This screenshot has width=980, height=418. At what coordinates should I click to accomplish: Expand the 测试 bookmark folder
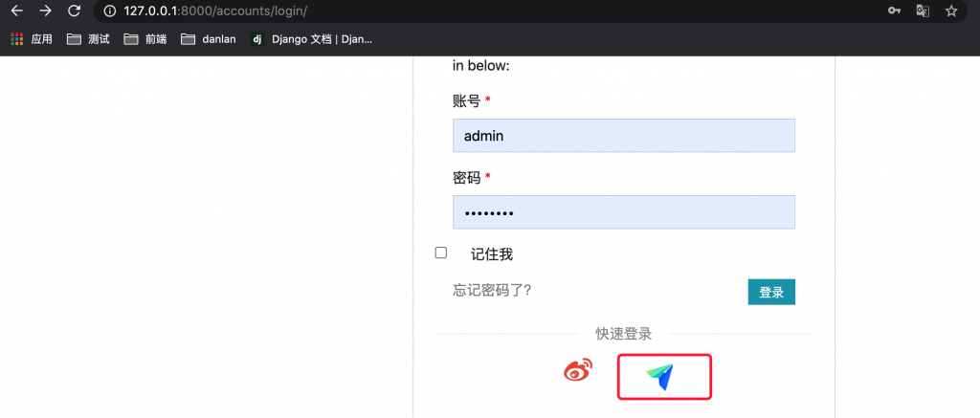[x=89, y=39]
